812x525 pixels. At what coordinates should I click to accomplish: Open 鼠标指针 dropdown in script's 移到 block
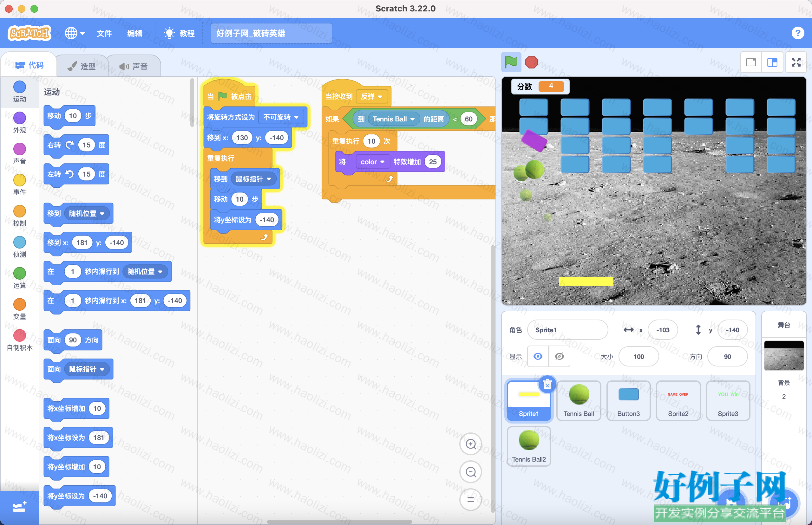[x=253, y=179]
